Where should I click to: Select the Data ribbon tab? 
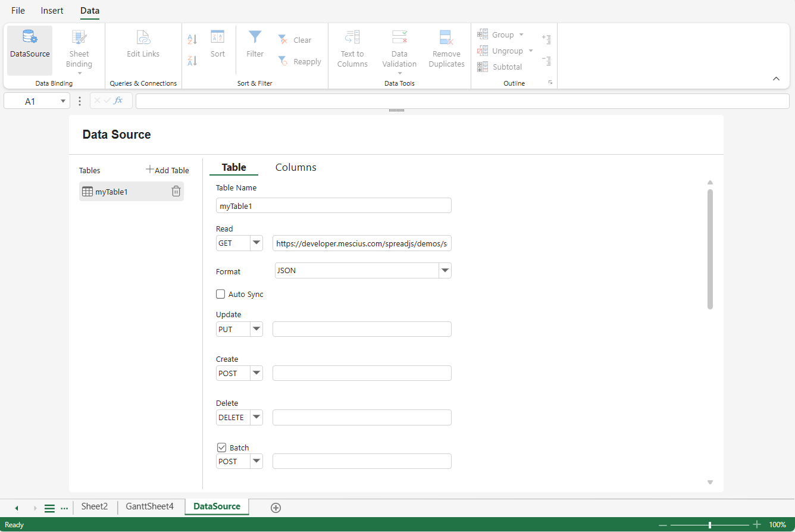pyautogui.click(x=90, y=11)
